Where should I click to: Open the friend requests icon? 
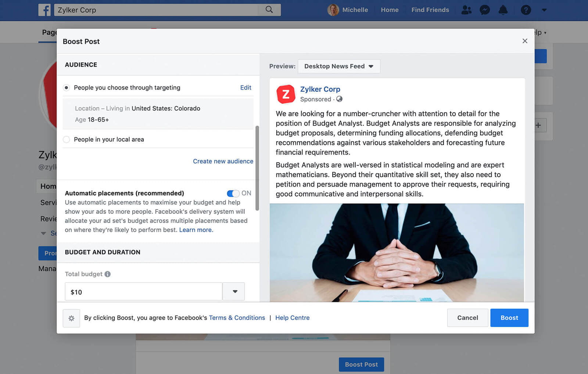(466, 10)
